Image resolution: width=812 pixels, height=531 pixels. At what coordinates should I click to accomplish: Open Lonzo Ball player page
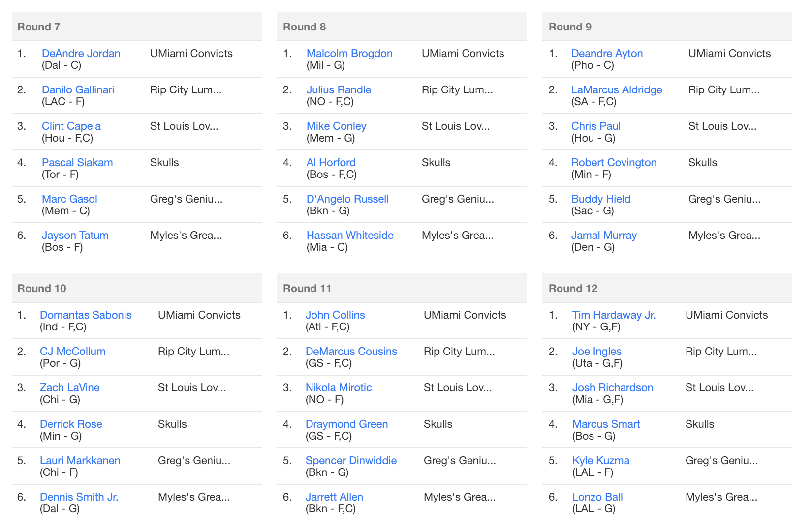(597, 497)
